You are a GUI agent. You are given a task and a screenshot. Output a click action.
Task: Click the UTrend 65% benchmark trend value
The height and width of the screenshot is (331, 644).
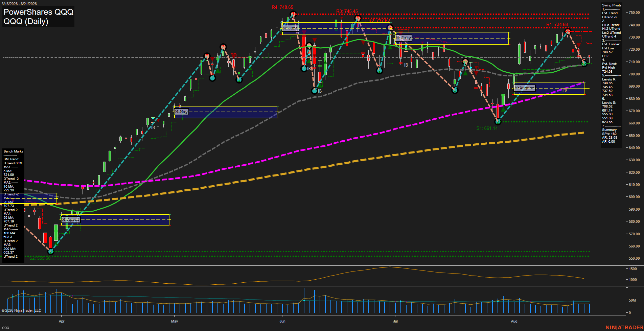[x=13, y=163]
